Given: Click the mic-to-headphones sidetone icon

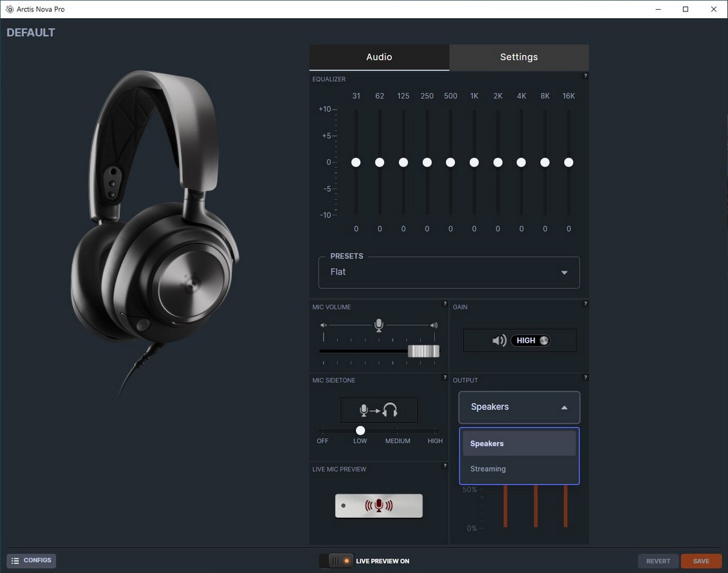Looking at the screenshot, I should pos(379,410).
